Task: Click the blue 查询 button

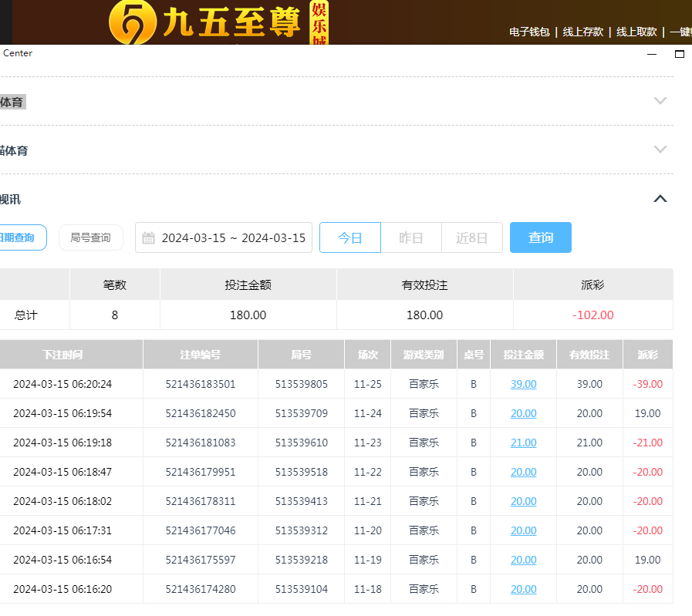Action: [x=541, y=237]
